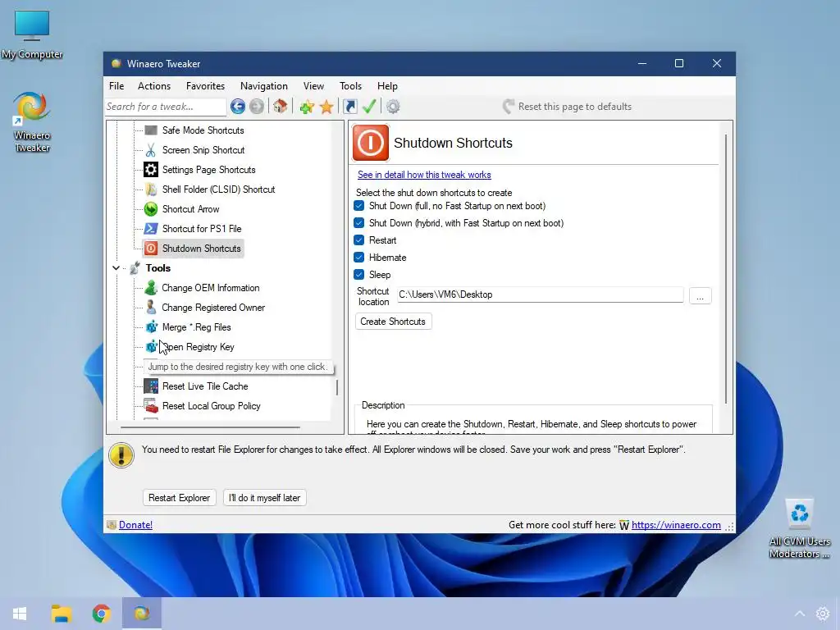840x630 pixels.
Task: Open the Tools menu
Action: point(350,85)
